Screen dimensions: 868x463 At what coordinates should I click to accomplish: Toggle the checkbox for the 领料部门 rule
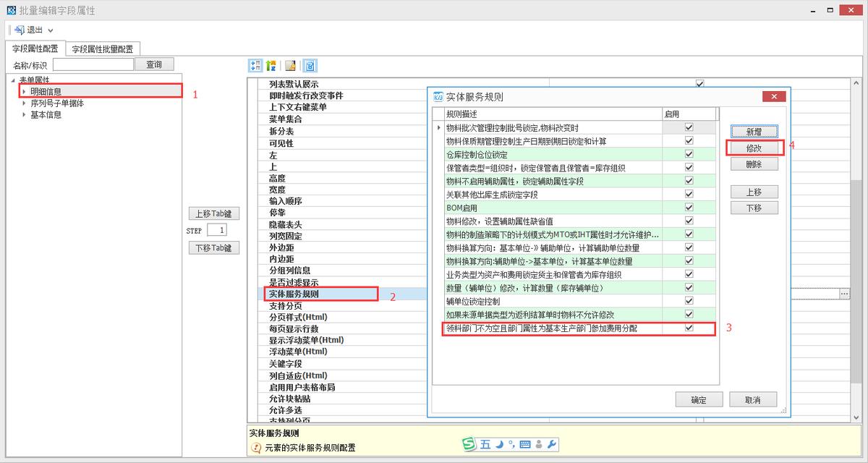(688, 328)
